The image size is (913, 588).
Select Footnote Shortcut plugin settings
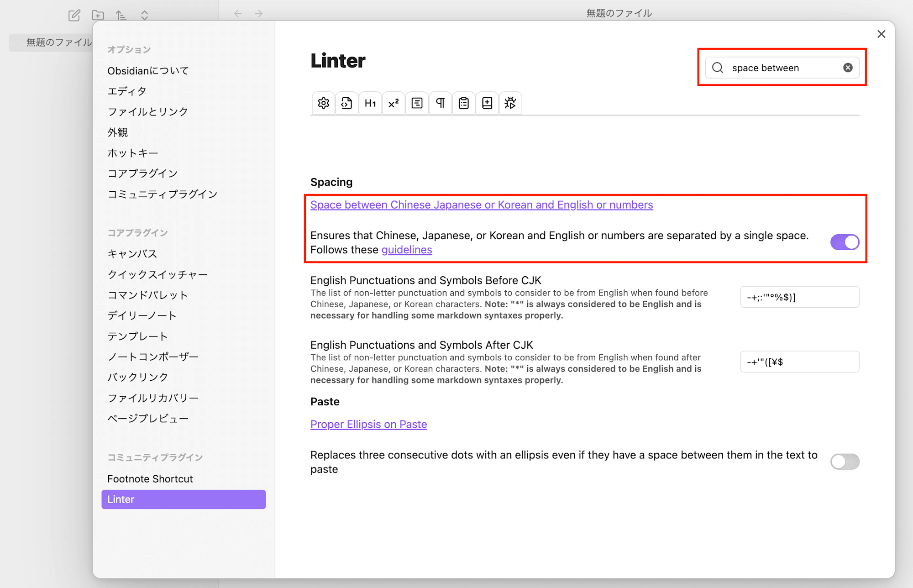(150, 479)
